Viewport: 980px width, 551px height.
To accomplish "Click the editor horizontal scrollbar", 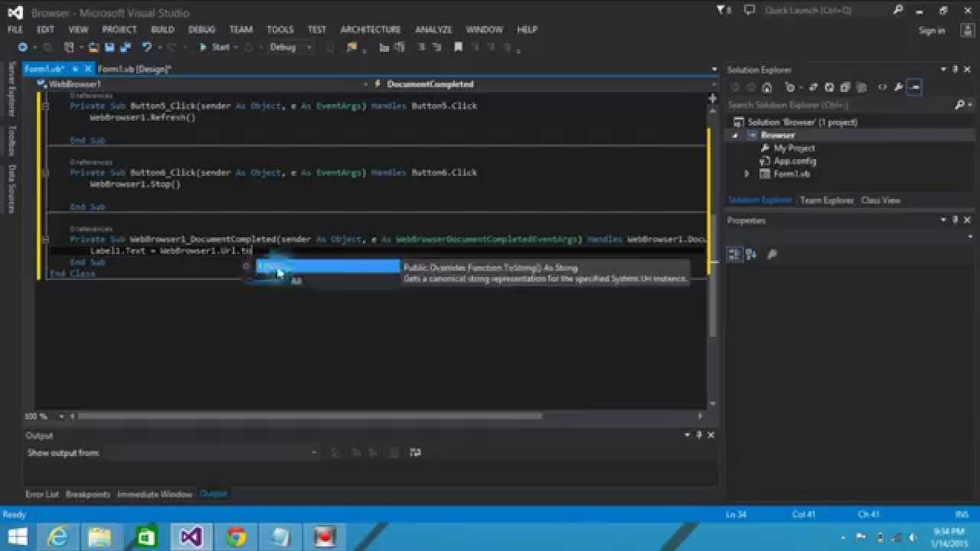I will (x=310, y=416).
